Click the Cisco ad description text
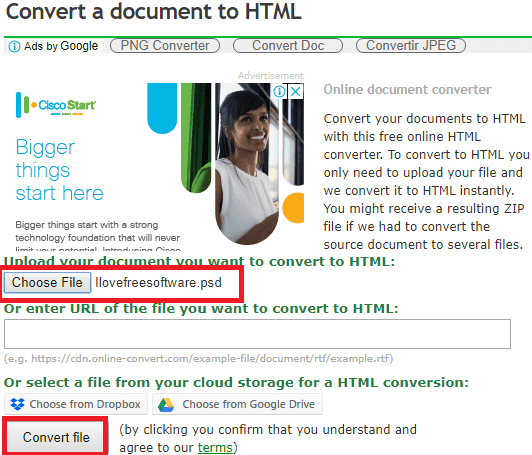The image size is (532, 455). [x=98, y=235]
